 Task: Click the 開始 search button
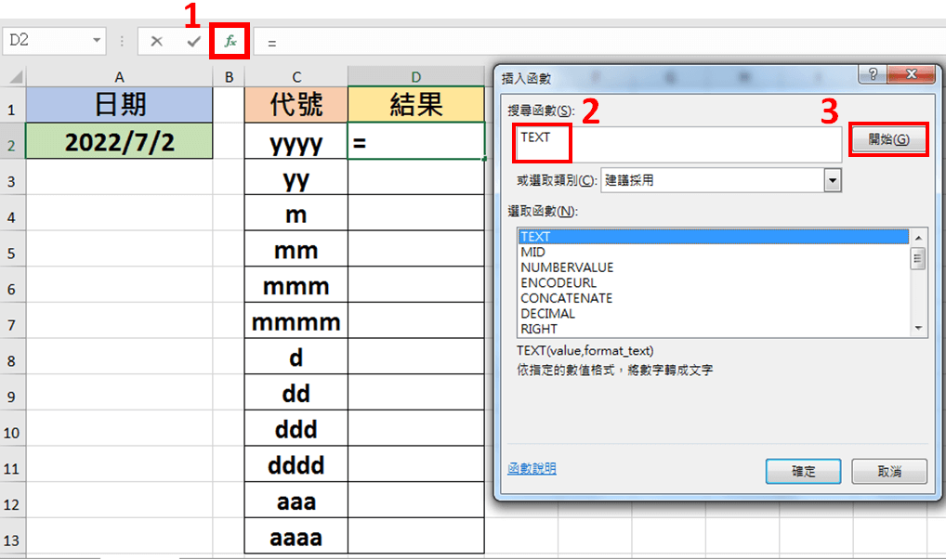click(888, 140)
